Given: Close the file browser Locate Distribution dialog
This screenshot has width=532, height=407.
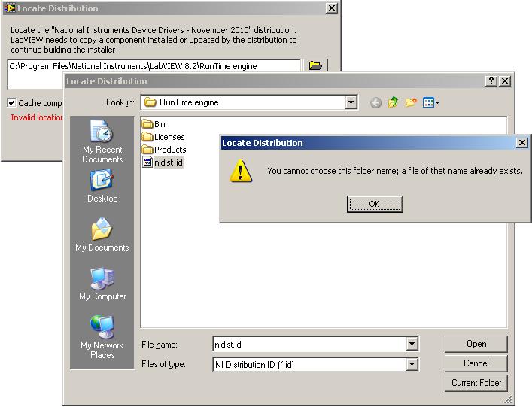Looking at the screenshot, I should (505, 81).
